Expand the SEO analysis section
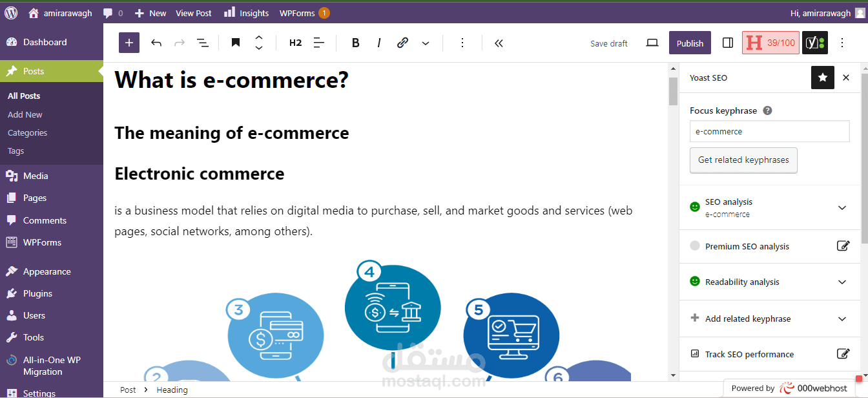Viewport: 868px width, 398px height. tap(770, 207)
